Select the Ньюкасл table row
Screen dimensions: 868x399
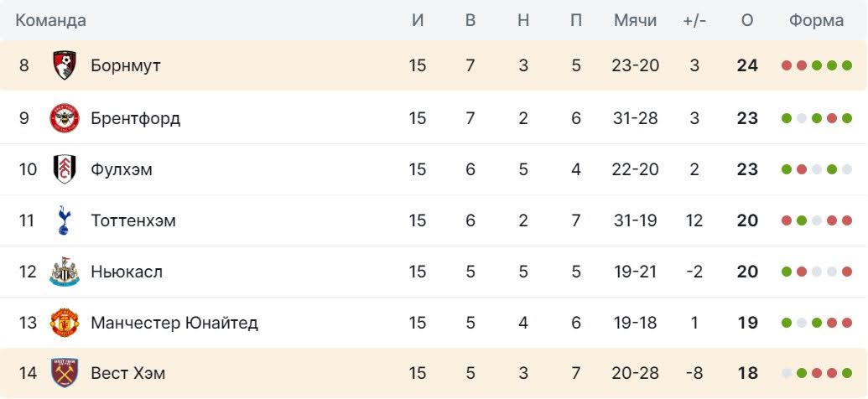[x=434, y=272]
